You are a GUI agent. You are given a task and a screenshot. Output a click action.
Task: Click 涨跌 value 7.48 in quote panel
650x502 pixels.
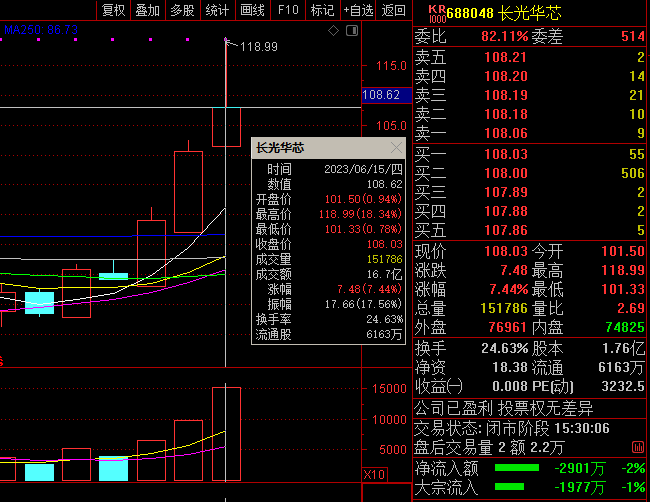514,270
